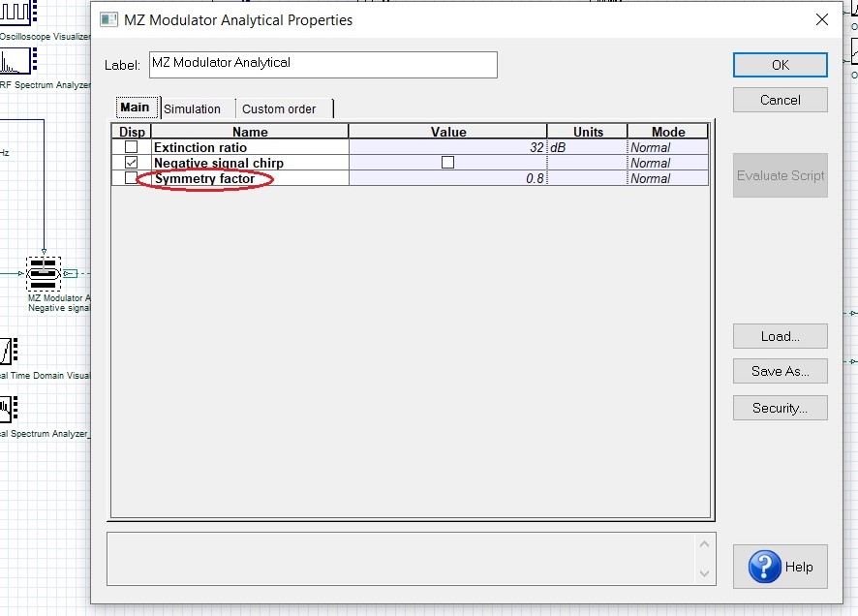
Task: Edit the Label input field text
Action: [322, 65]
